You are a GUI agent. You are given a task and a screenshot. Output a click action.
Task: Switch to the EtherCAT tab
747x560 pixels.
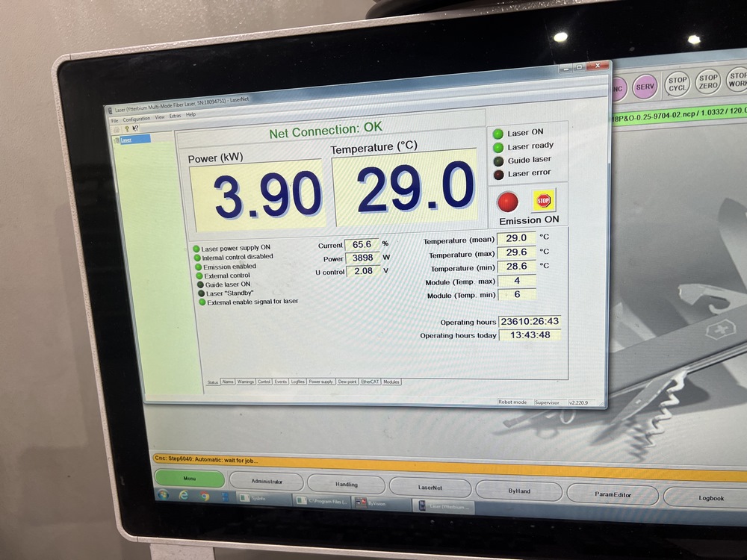[370, 382]
